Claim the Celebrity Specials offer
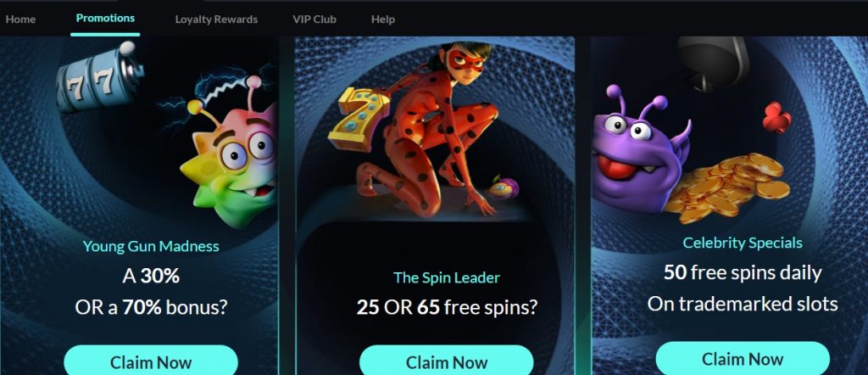Image resolution: width=868 pixels, height=375 pixels. [743, 358]
